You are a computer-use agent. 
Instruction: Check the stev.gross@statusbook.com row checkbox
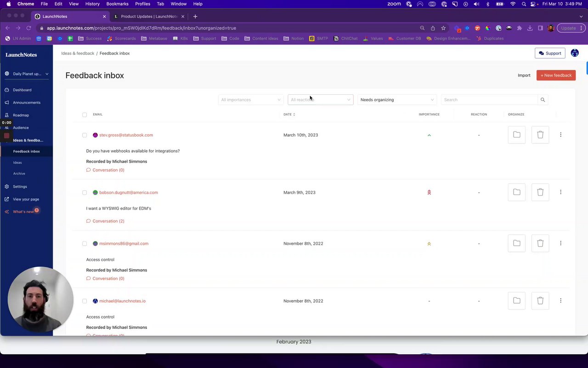pos(85,135)
